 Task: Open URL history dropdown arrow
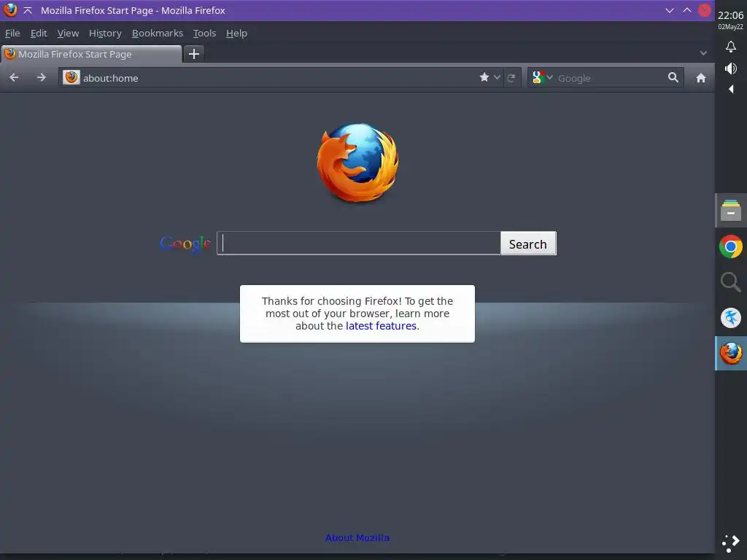tap(497, 77)
